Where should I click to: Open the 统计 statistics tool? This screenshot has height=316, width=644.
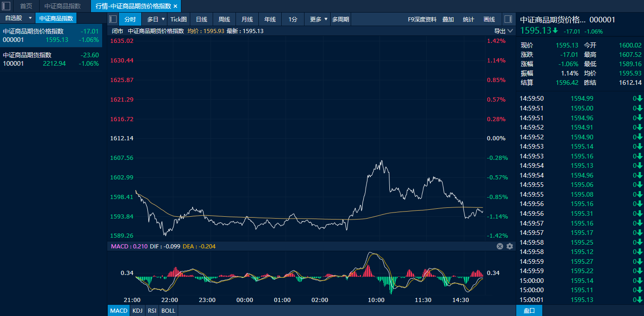click(x=469, y=19)
